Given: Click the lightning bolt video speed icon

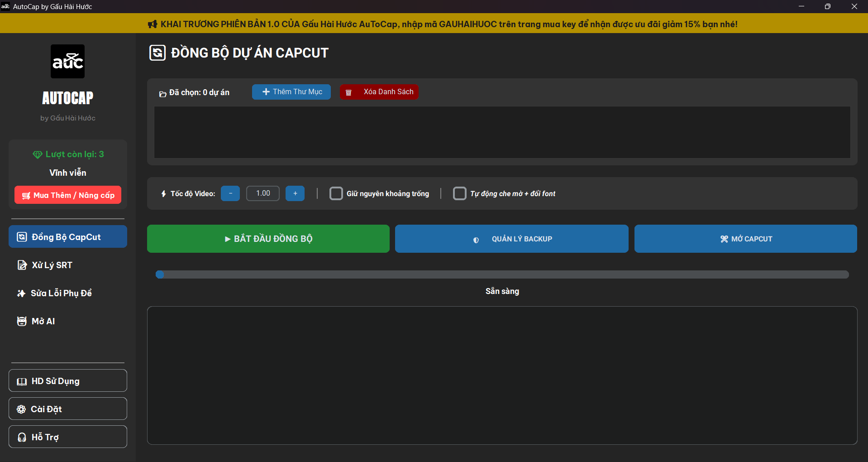Looking at the screenshot, I should pos(164,194).
